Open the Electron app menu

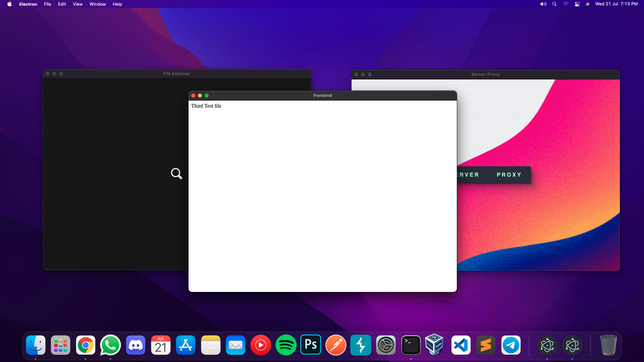click(x=28, y=4)
